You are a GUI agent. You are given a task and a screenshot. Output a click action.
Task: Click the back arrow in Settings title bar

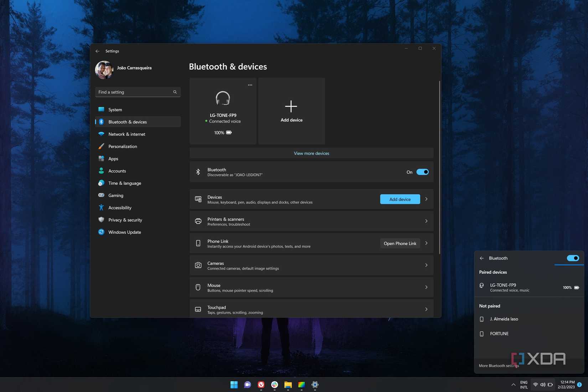pyautogui.click(x=97, y=51)
